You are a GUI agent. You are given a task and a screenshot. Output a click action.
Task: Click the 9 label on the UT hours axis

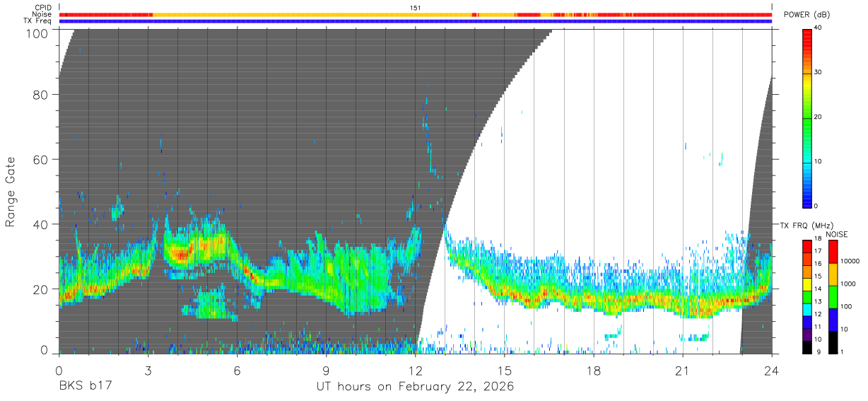point(326,371)
